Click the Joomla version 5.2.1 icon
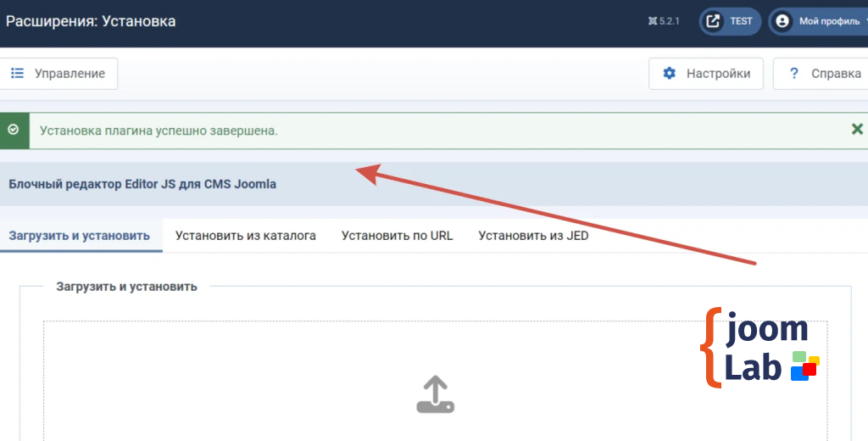This screenshot has height=441, width=868. tap(653, 21)
